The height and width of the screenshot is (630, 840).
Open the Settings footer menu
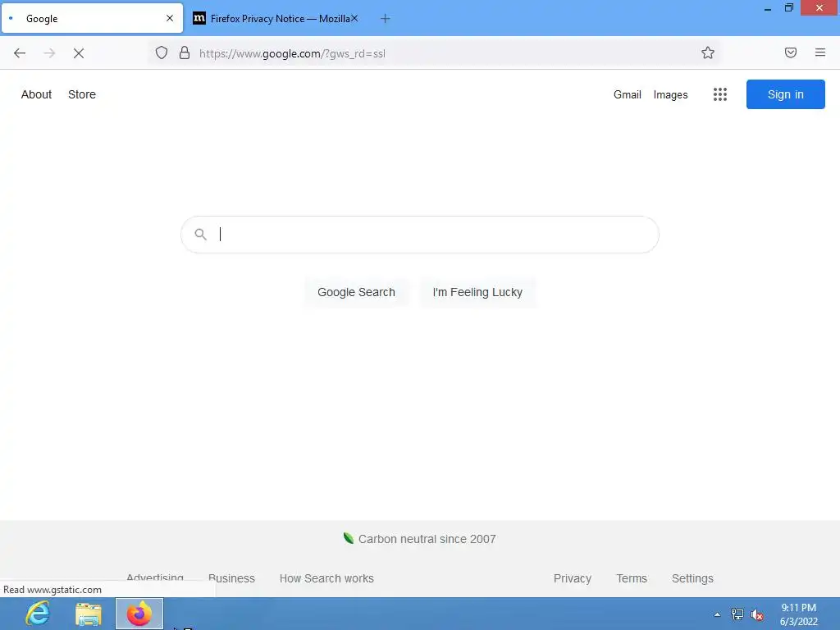pos(692,578)
